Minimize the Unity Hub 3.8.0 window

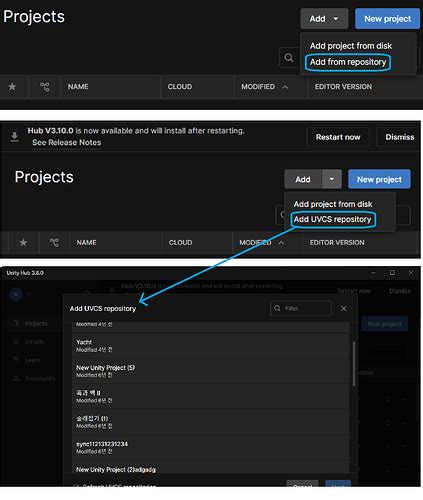coord(373,273)
